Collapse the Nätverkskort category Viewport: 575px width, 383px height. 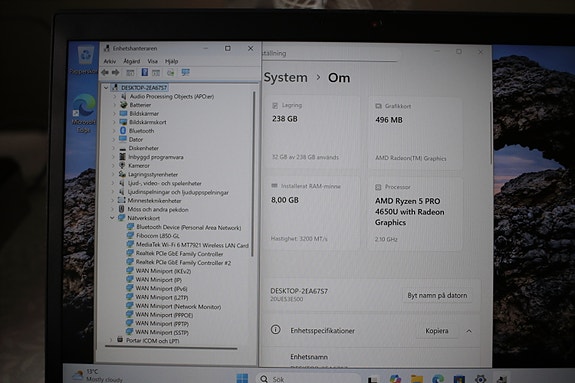112,218
